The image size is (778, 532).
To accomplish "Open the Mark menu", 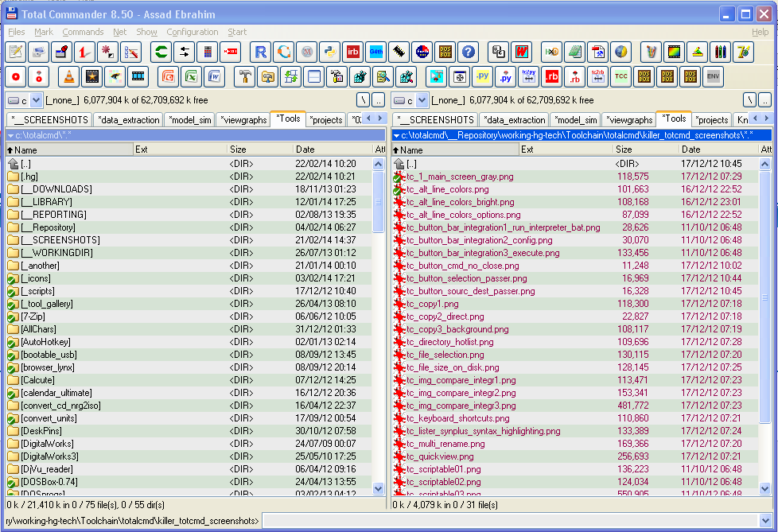I will pos(44,32).
